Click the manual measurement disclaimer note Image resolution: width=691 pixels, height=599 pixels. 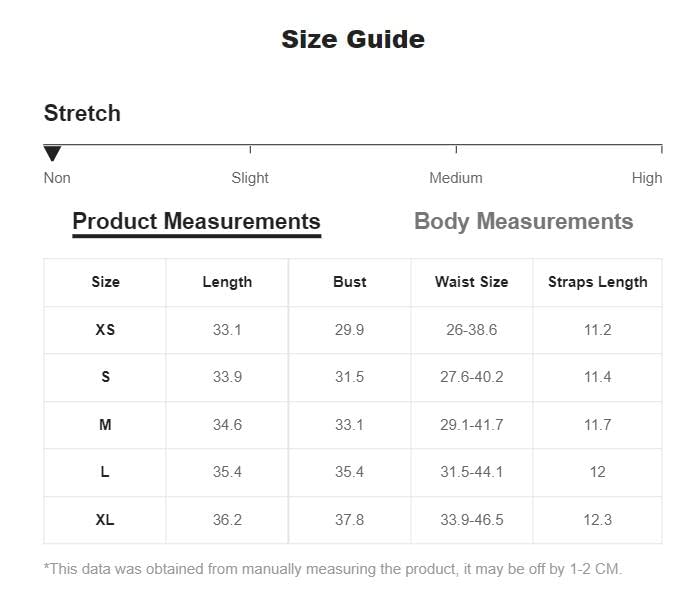coord(333,569)
